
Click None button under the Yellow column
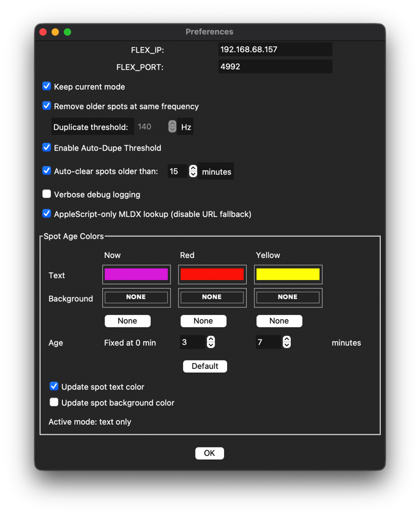click(x=279, y=321)
